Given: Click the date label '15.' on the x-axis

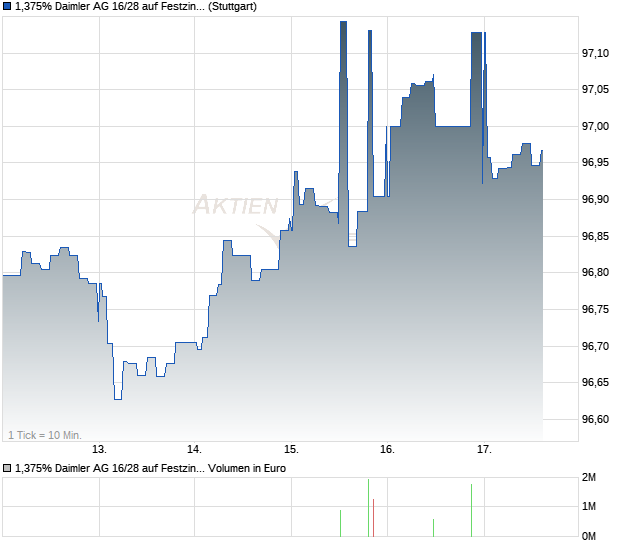Looking at the screenshot, I should click(x=291, y=450).
